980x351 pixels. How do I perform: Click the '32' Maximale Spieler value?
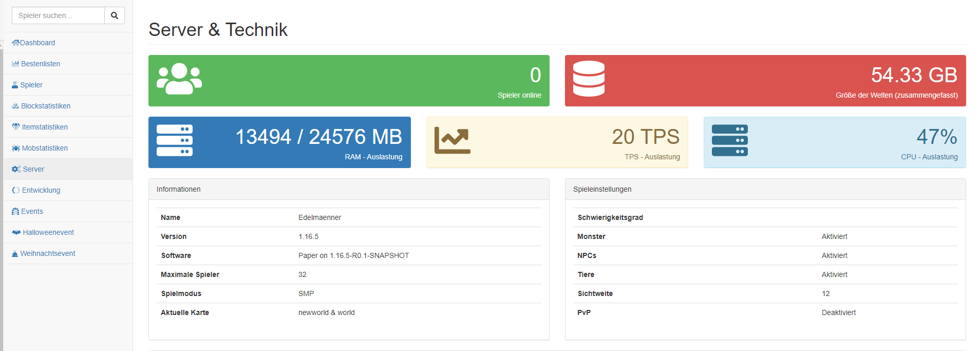coord(303,274)
